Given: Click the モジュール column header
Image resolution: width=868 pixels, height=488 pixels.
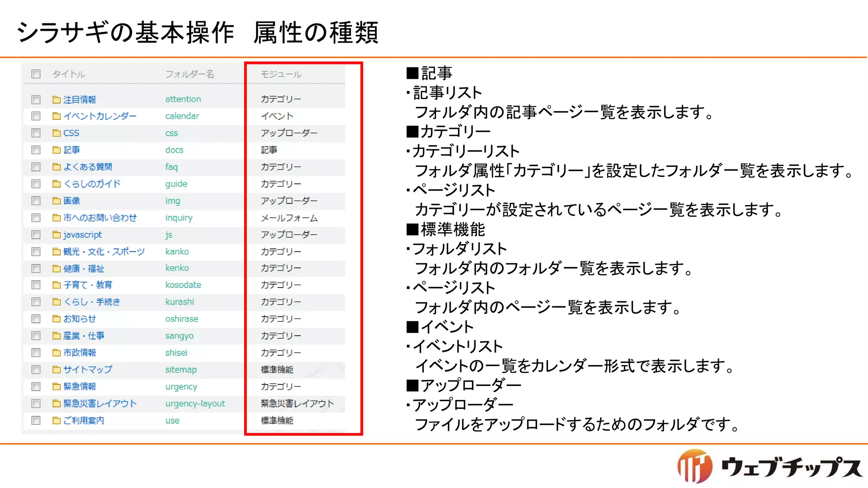Looking at the screenshot, I should pos(281,74).
